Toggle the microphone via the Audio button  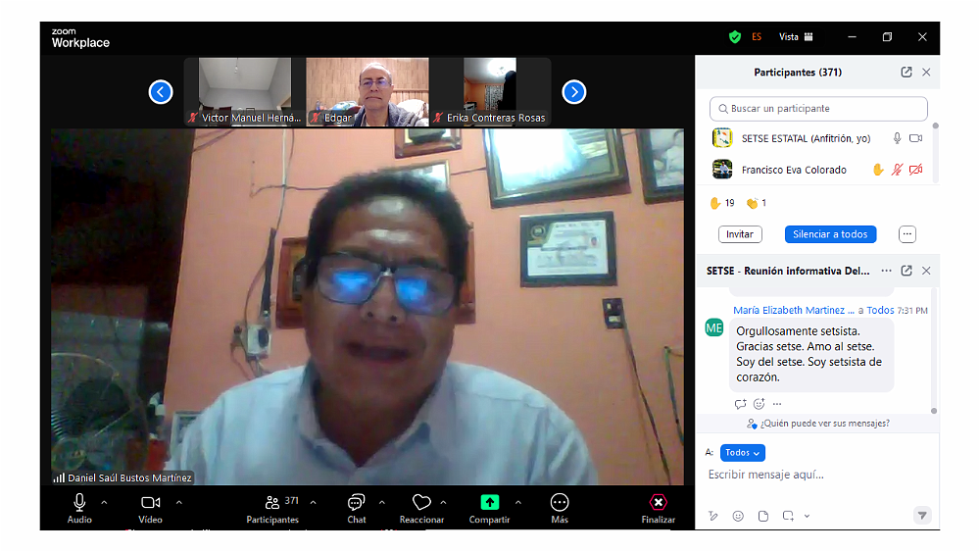pos(79,503)
